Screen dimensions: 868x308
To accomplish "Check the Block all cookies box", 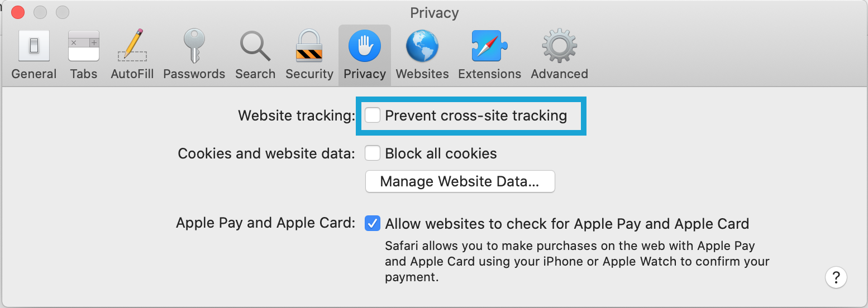I will (x=373, y=153).
